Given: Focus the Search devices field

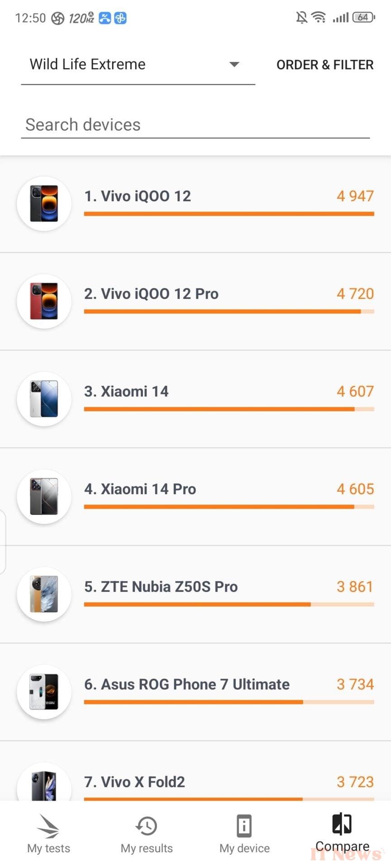Looking at the screenshot, I should click(195, 125).
